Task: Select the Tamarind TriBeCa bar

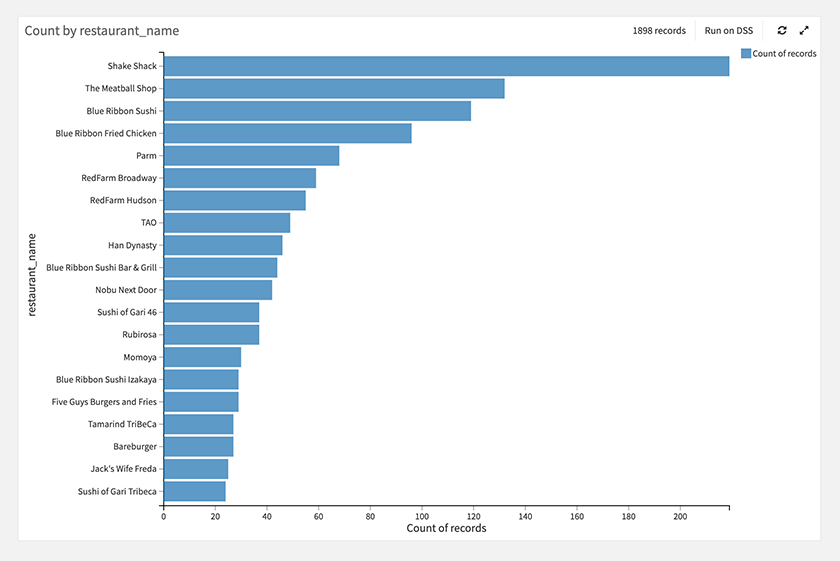Action: (198, 424)
